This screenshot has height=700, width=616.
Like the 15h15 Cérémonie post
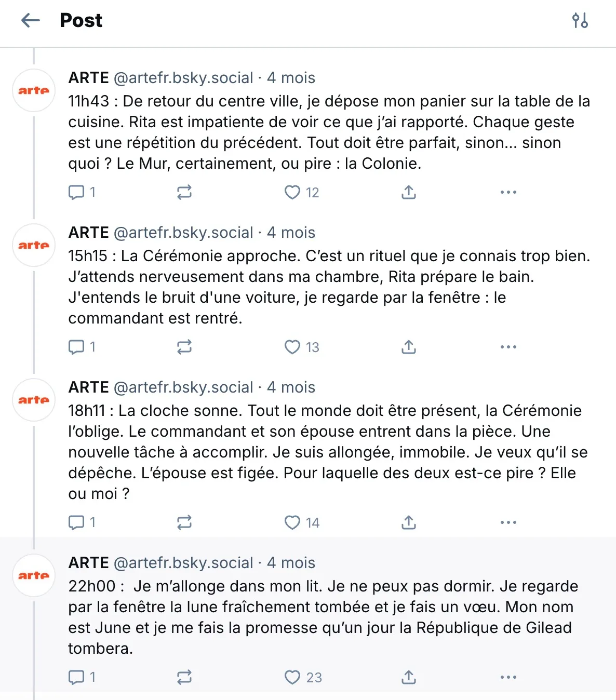coord(292,347)
